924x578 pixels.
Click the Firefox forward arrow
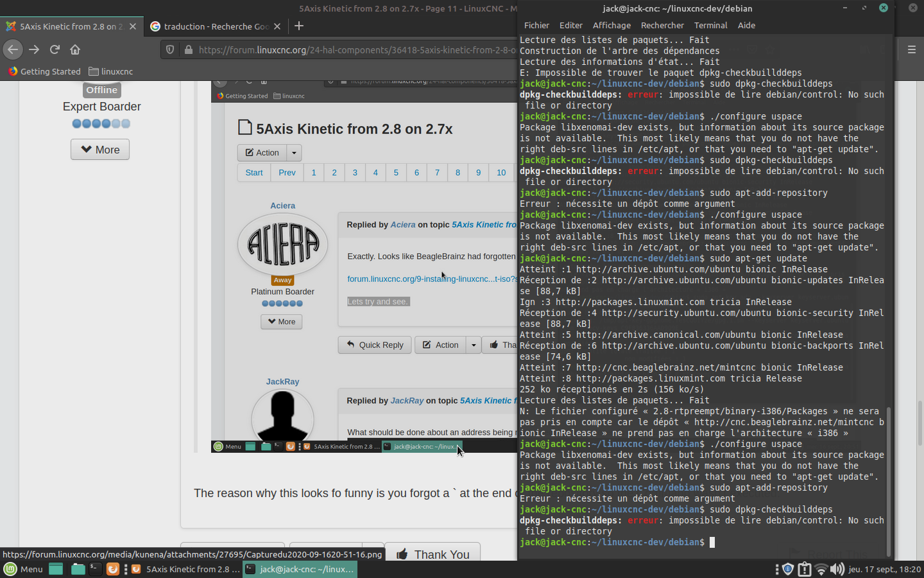34,49
